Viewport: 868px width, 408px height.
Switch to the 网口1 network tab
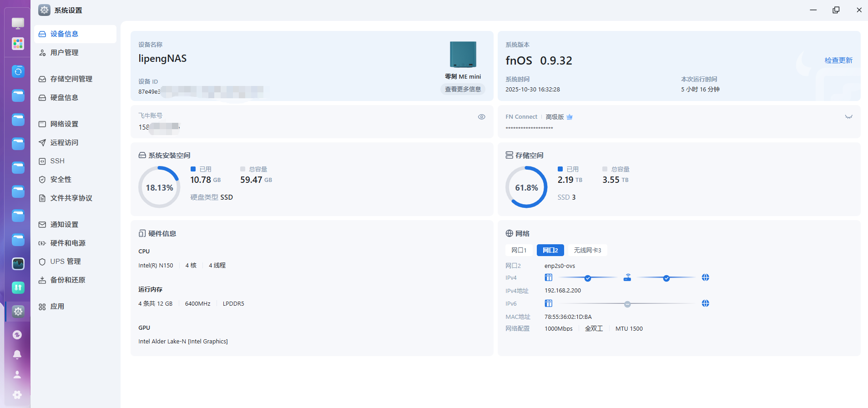click(519, 250)
